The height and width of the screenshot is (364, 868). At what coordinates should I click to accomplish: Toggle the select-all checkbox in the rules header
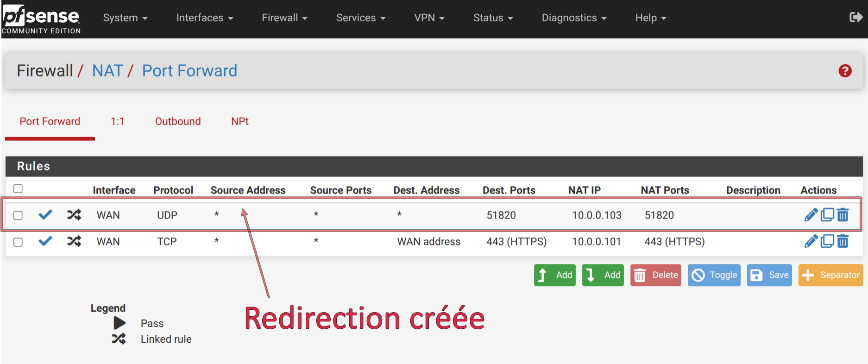(18, 188)
